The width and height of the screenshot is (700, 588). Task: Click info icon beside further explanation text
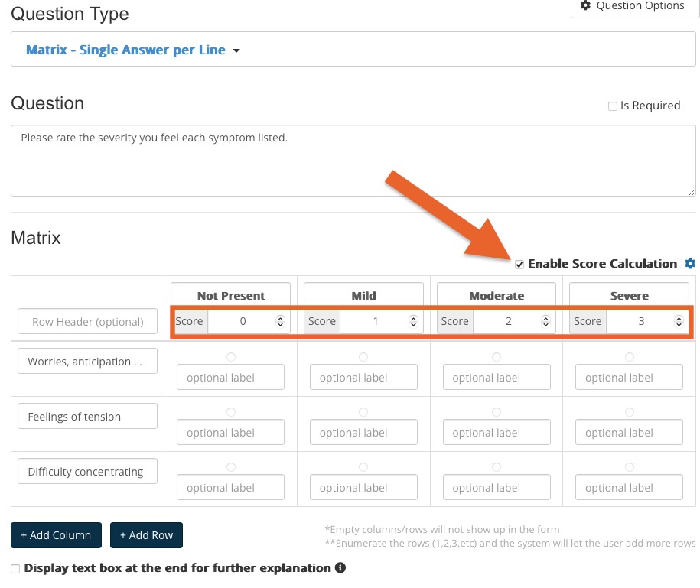tap(340, 567)
